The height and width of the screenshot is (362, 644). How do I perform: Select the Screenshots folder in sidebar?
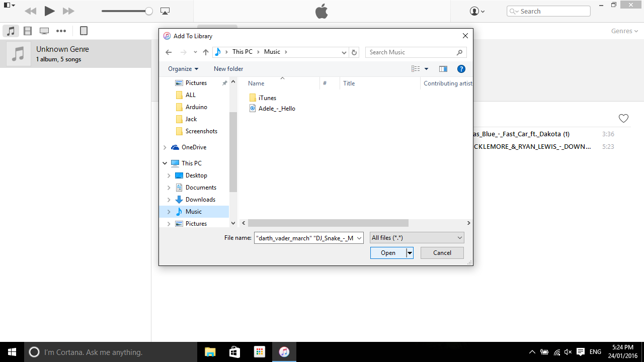(201, 131)
